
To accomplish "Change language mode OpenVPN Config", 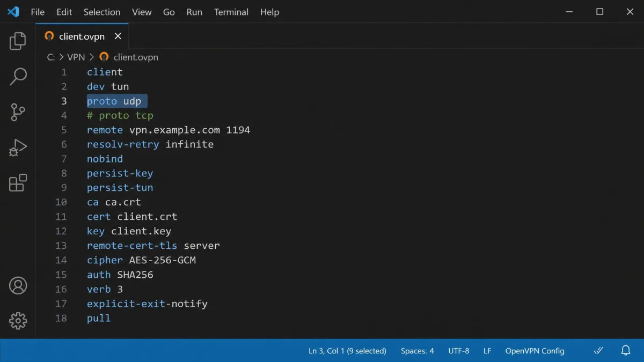I will point(535,351).
